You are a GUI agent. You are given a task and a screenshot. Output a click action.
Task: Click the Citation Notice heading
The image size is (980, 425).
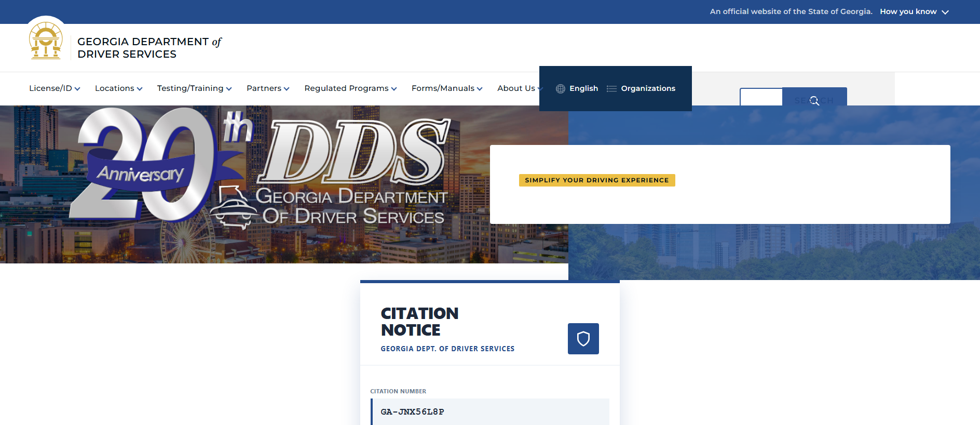tap(420, 322)
